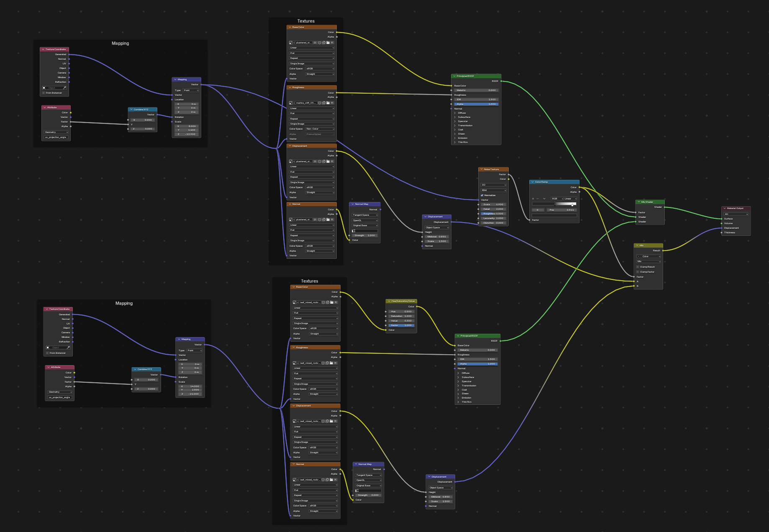Open Color Ramp tools chevron menu
Viewport: 769px width, 532px height.
pos(544,199)
